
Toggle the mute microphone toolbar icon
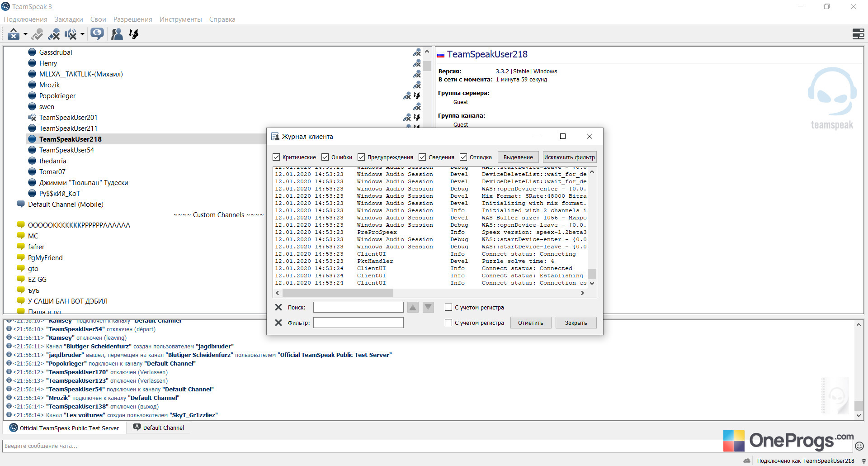(54, 34)
